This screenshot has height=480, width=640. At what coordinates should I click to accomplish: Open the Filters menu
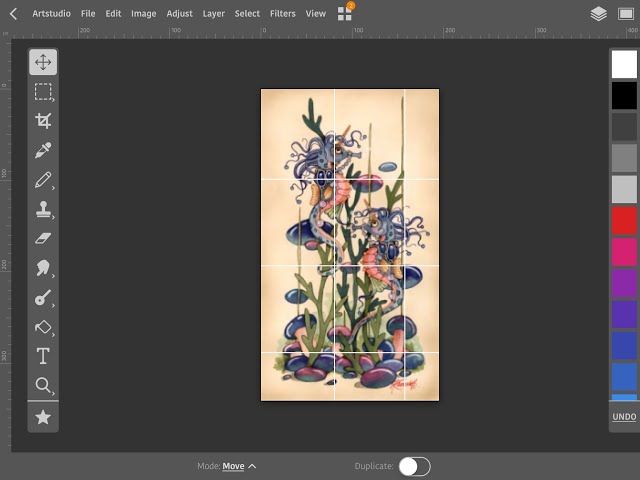(x=282, y=13)
